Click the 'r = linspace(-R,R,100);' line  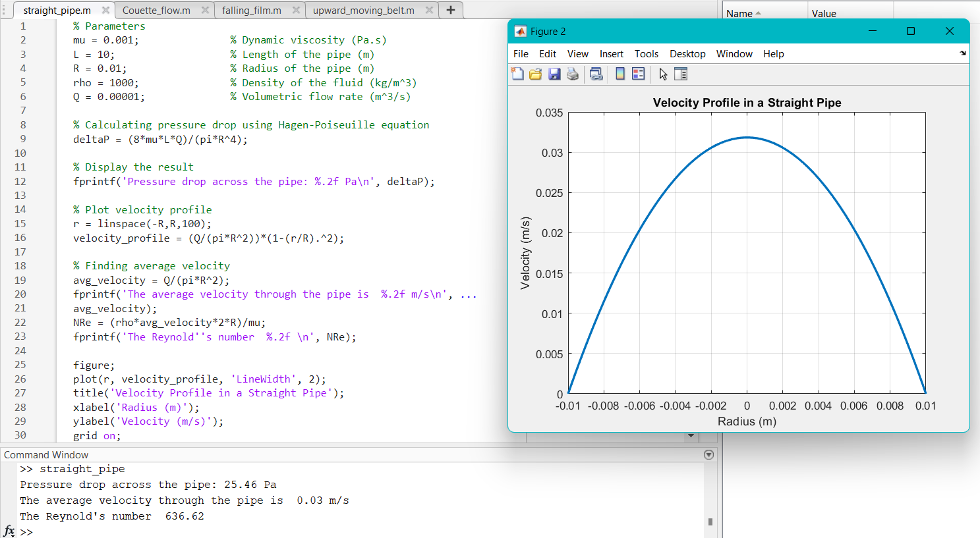(142, 224)
